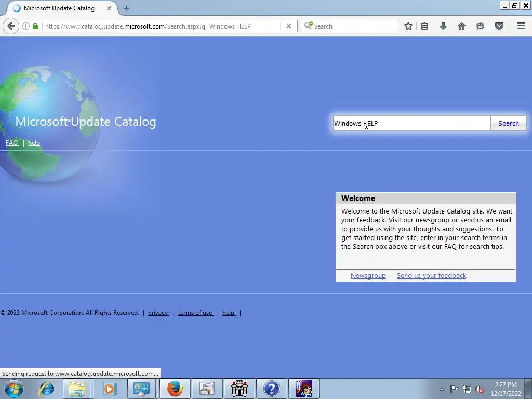
Task: Go back with the browser back arrow
Action: pos(11,26)
